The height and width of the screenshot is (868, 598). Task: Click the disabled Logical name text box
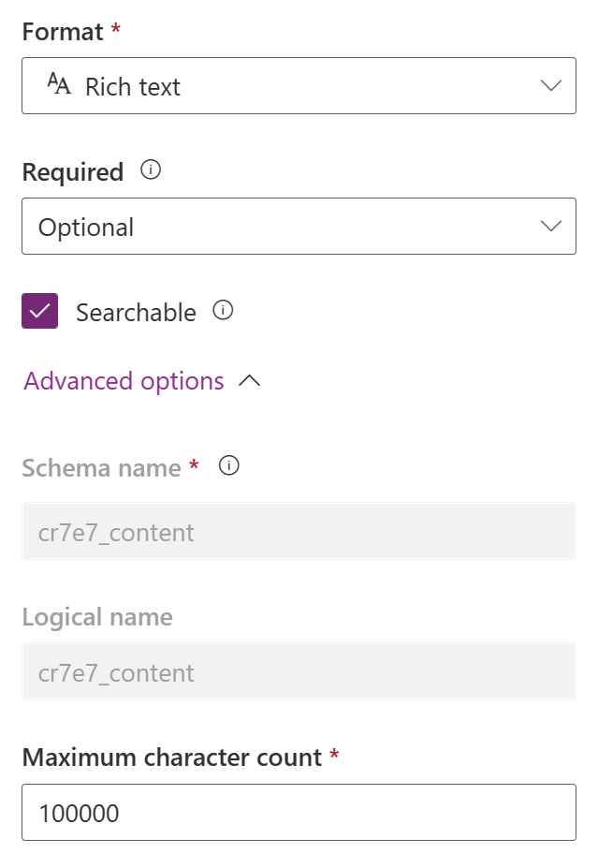click(x=299, y=672)
